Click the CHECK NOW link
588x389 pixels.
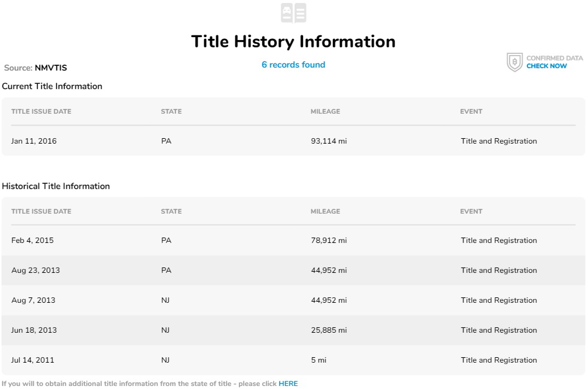[x=546, y=66]
